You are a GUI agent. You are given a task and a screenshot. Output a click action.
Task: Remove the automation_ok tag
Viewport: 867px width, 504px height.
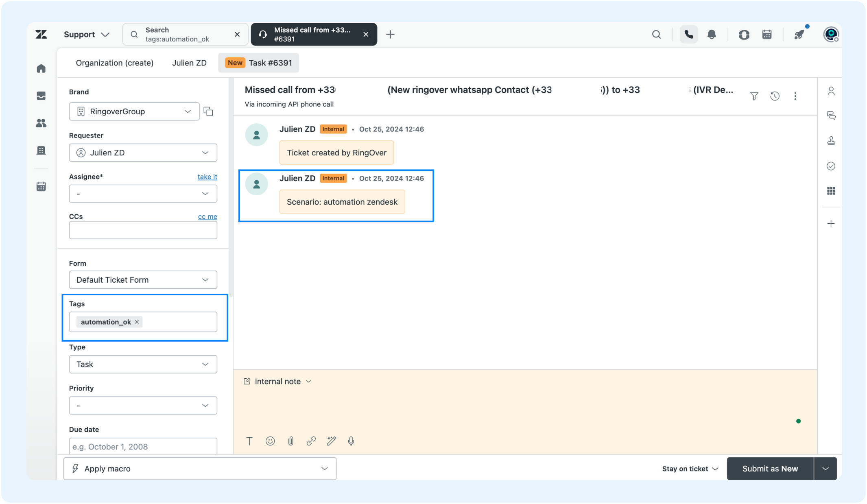click(x=137, y=322)
